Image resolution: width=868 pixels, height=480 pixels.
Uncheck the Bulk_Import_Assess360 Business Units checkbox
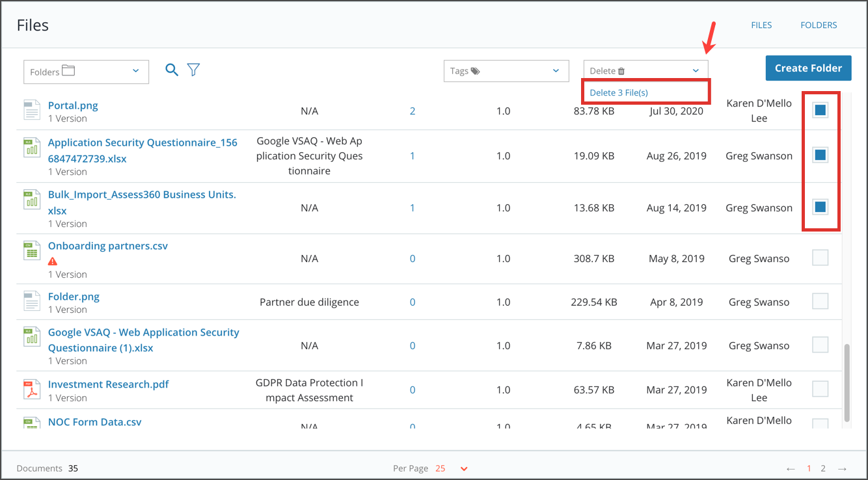click(x=821, y=207)
